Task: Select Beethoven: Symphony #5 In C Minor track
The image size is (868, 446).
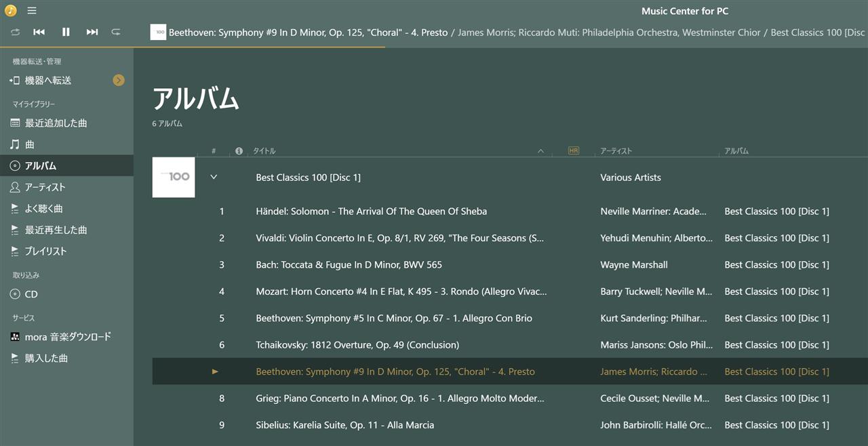Action: pos(394,319)
